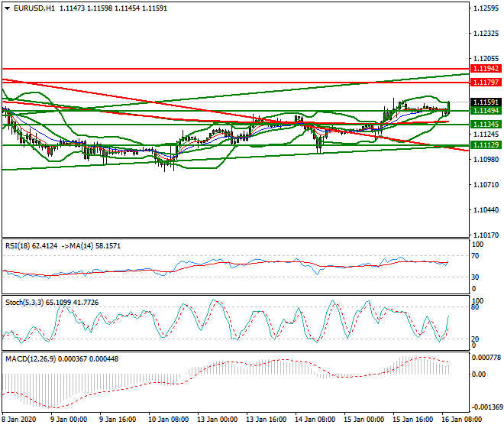The width and height of the screenshot is (504, 428).
Task: Select the green 1.11129 price level label
Action: pyautogui.click(x=486, y=145)
